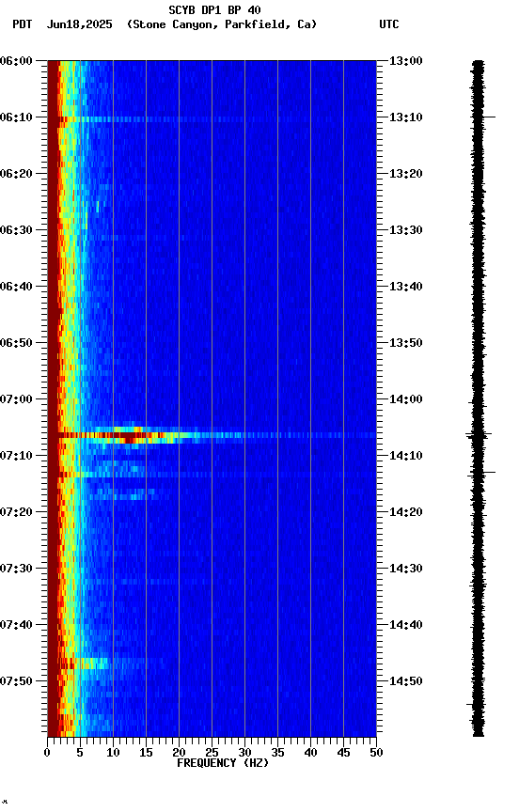This screenshot has width=519, height=812.
Task: Click the 13:40 UTC time label
Action: 405,287
